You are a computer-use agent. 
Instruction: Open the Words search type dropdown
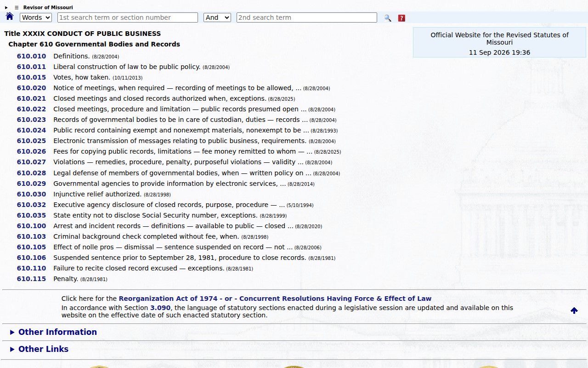[36, 17]
